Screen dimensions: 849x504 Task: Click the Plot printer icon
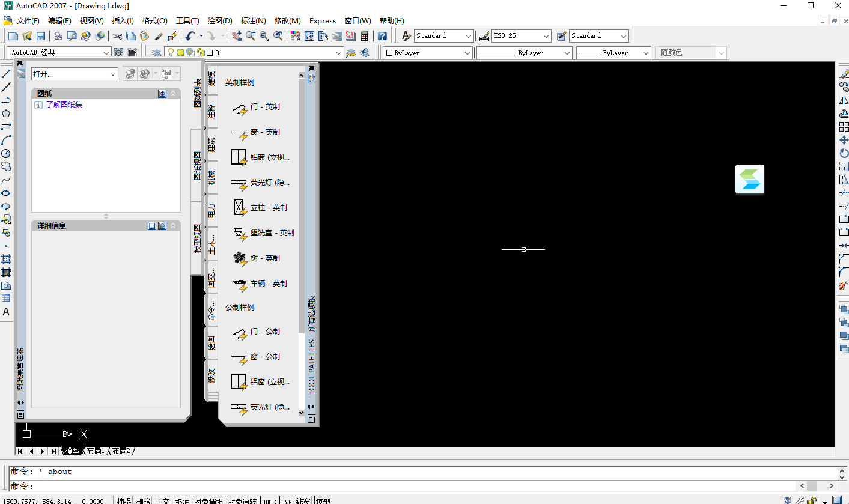[x=58, y=36]
